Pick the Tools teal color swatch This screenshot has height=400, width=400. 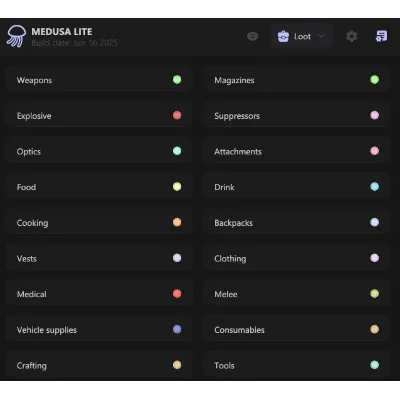375,365
